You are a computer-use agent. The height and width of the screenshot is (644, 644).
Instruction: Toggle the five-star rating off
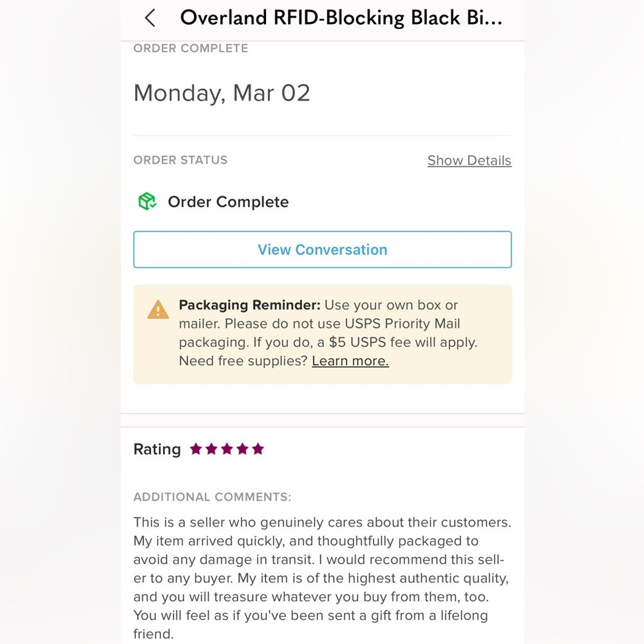tap(259, 449)
